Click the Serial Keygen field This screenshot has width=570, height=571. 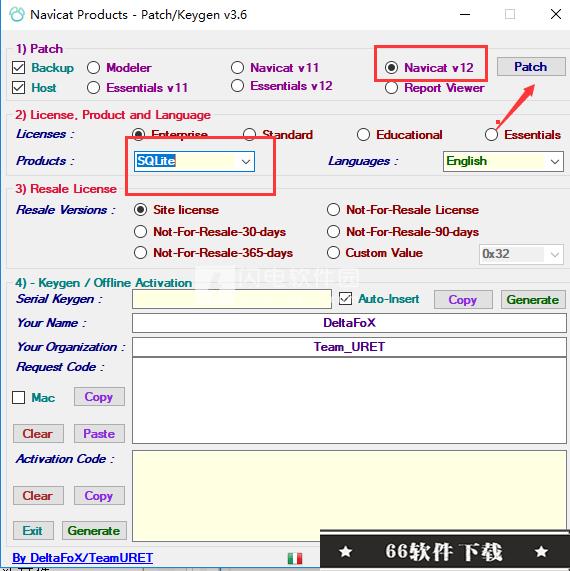point(232,299)
